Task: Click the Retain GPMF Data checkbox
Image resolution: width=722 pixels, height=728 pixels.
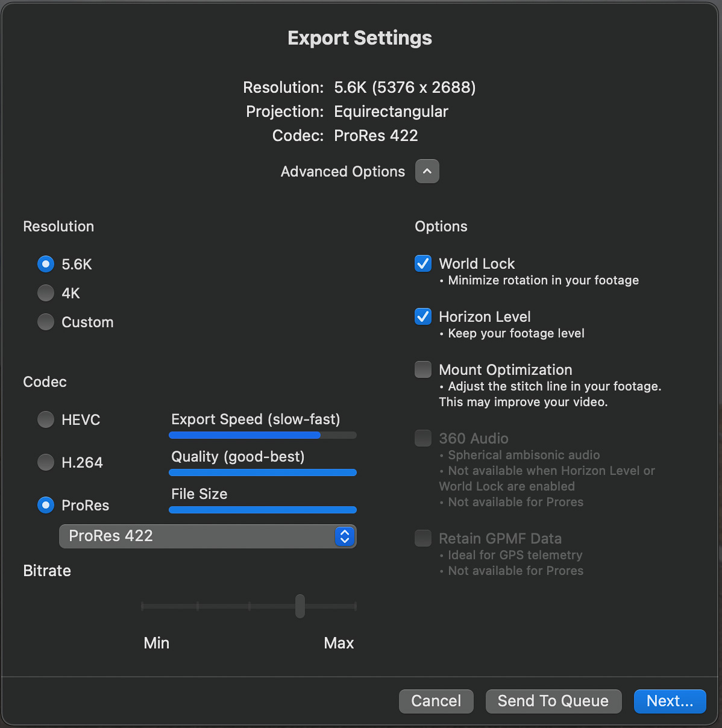Action: 423,538
